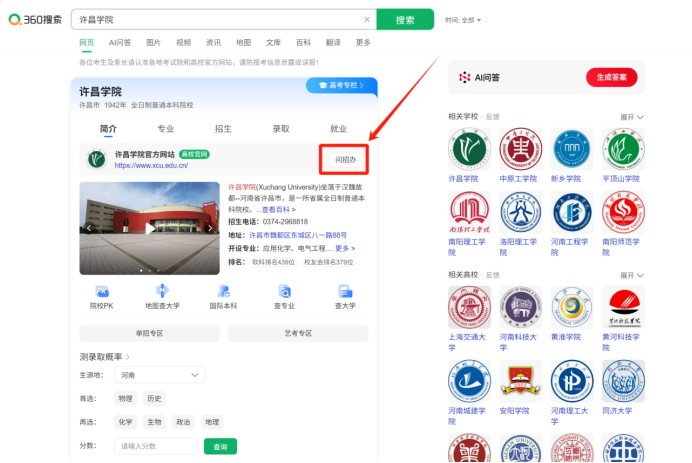Click the 艺考专区 button
The height and width of the screenshot is (463, 692).
(x=298, y=333)
